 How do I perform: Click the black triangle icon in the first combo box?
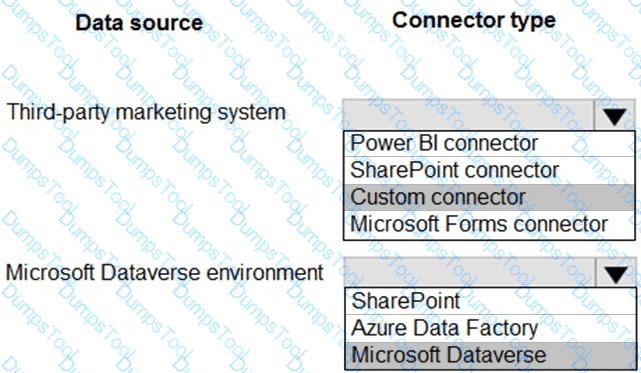[614, 117]
